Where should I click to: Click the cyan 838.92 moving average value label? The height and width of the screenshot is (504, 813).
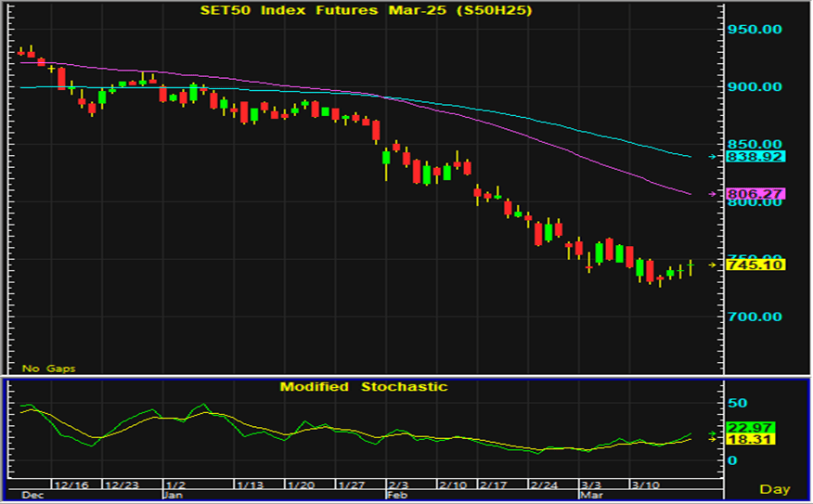point(755,157)
